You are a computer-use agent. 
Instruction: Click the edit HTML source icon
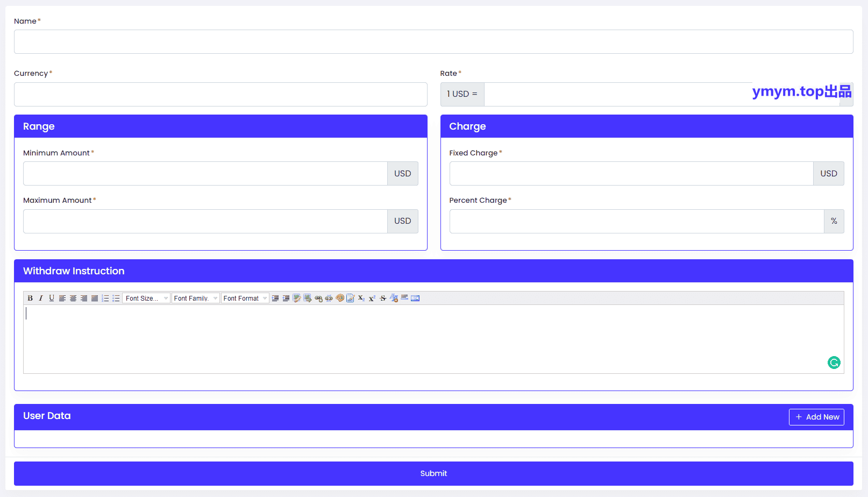(415, 298)
